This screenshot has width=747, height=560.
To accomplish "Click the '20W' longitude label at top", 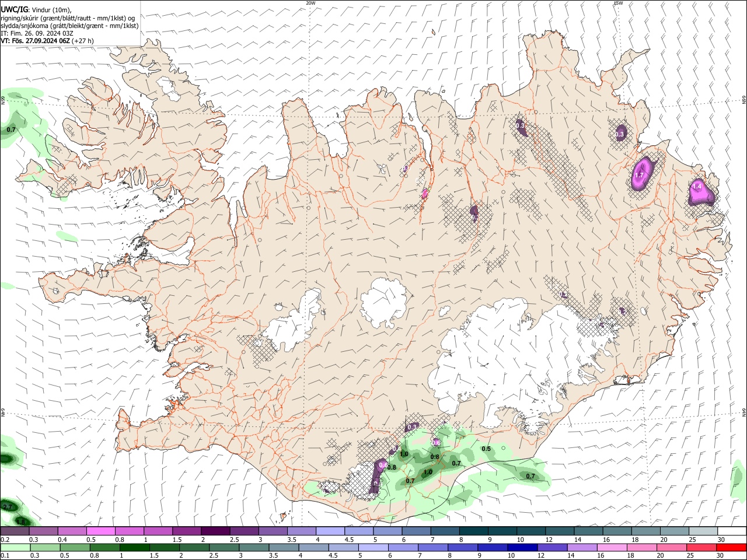I will (x=310, y=3).
